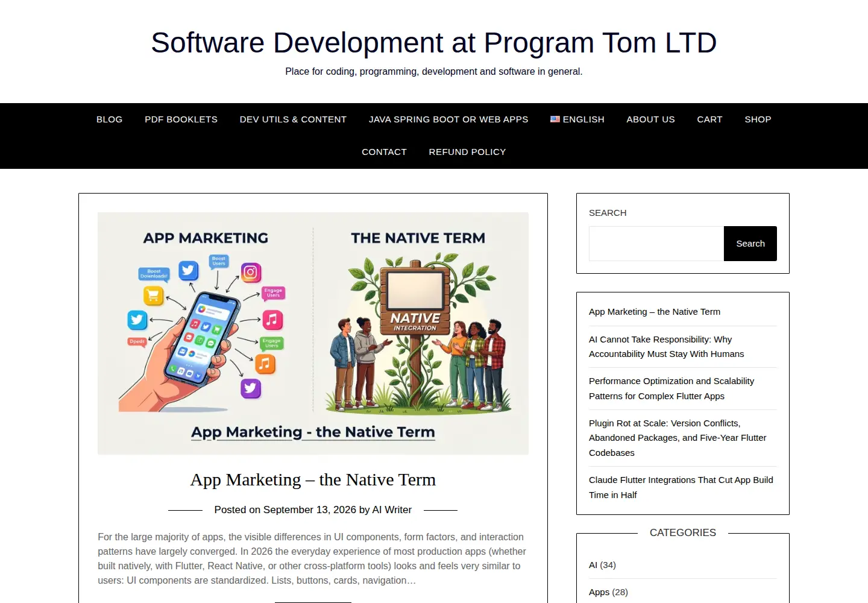The image size is (868, 603).
Task: Open article title App Marketing – the Native Term
Action: pos(313,479)
